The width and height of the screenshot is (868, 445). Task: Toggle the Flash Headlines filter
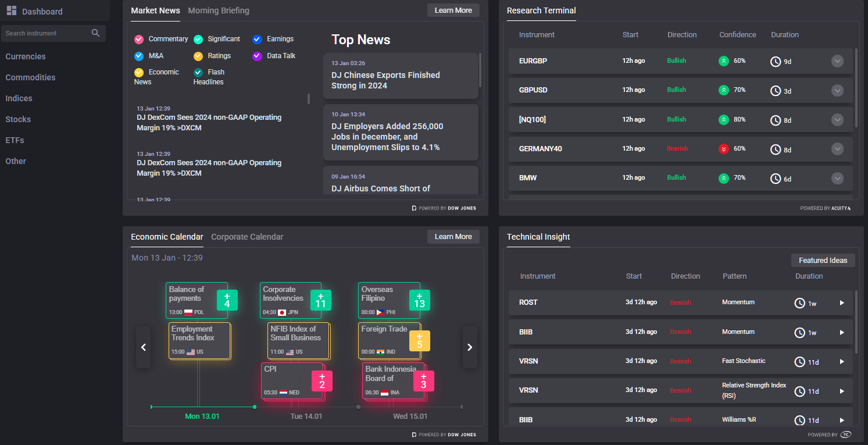point(197,72)
